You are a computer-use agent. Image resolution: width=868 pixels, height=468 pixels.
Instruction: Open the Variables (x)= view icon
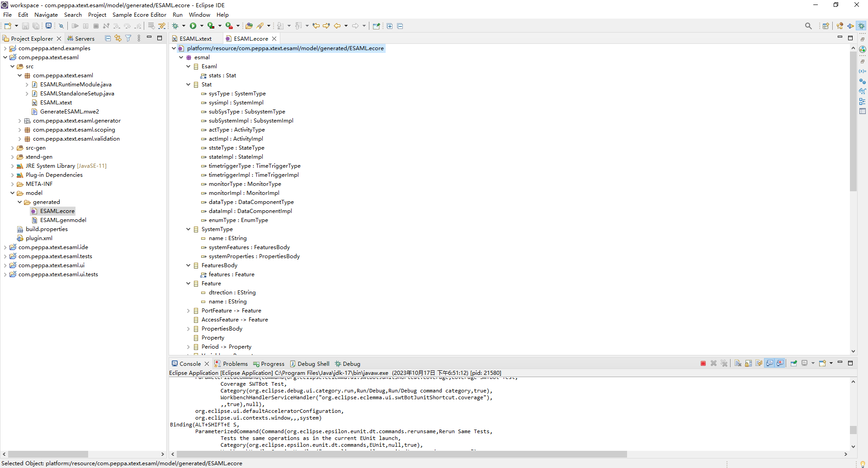[863, 71]
